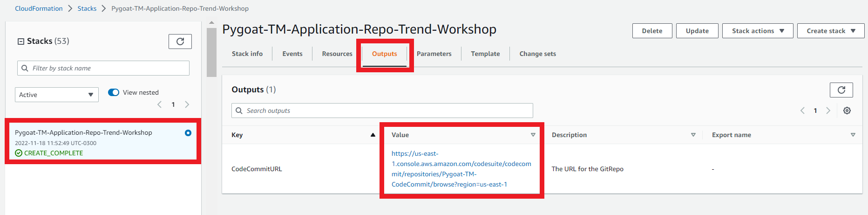Open Create stack dropdown
The image size is (868, 215).
pos(831,31)
